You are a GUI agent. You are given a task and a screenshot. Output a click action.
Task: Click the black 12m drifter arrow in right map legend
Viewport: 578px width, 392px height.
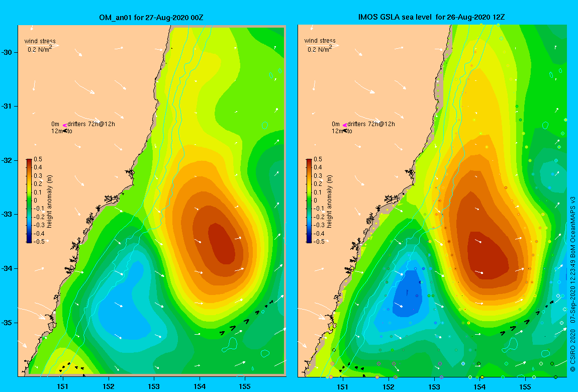345,131
